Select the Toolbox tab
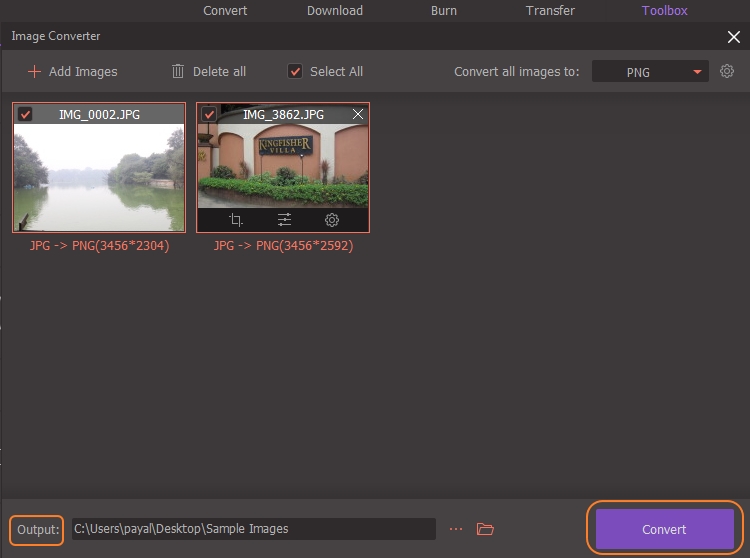Screen dimensions: 750x558 [665, 11]
